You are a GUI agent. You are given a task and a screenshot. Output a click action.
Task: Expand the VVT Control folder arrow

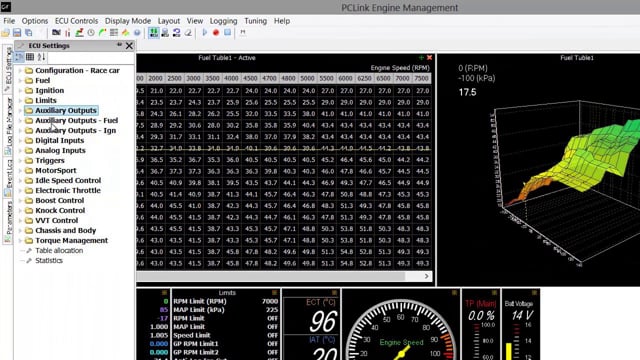pos(20,220)
